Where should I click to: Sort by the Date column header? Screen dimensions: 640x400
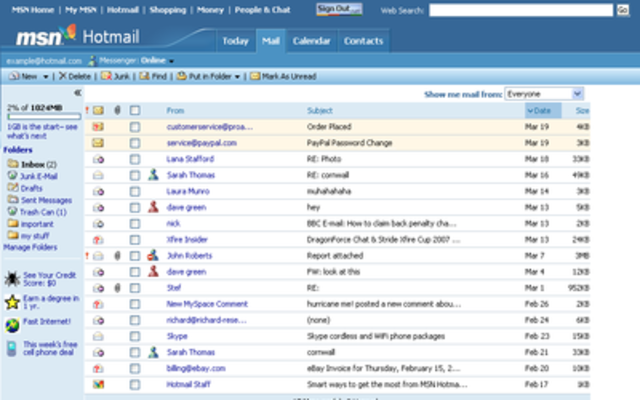coord(543,110)
